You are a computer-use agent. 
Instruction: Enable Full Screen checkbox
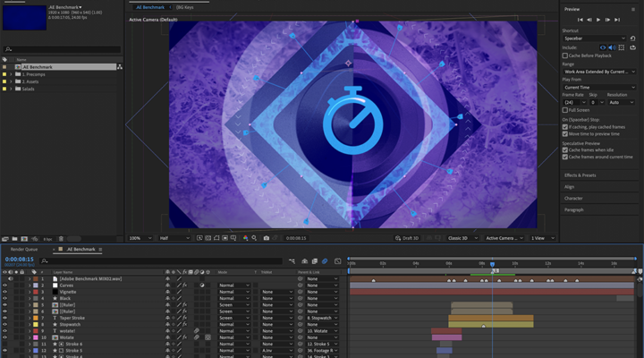[x=564, y=110]
